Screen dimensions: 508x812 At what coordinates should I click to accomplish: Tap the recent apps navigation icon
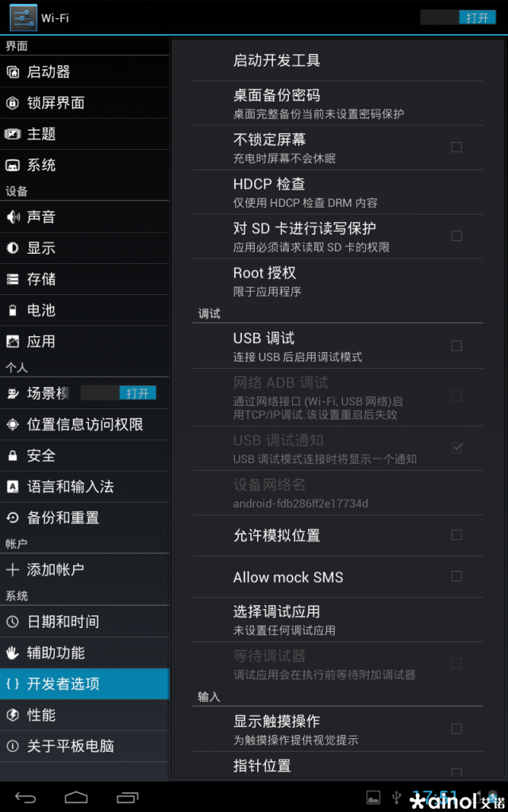tap(128, 797)
